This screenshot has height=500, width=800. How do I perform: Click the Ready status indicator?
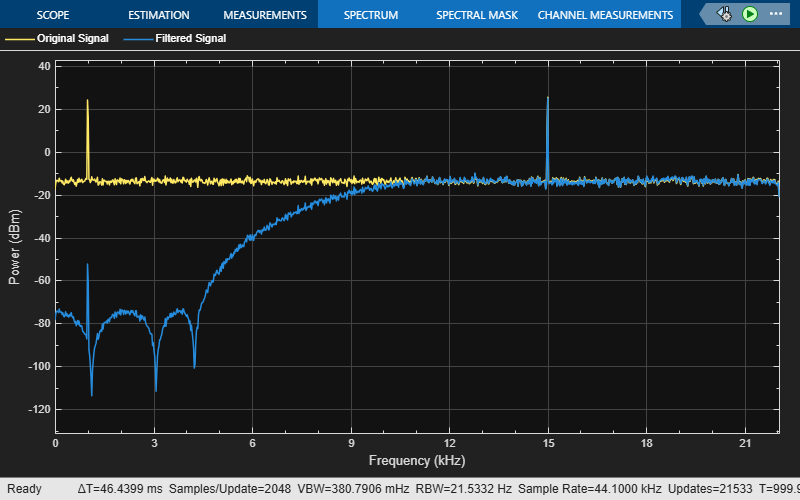click(x=24, y=489)
